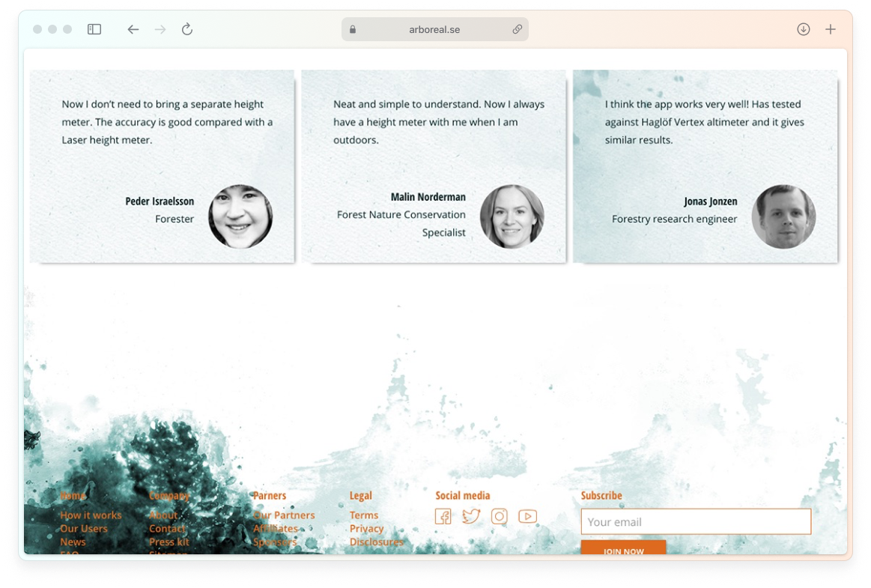Click the Subscribe heading text

click(x=601, y=495)
